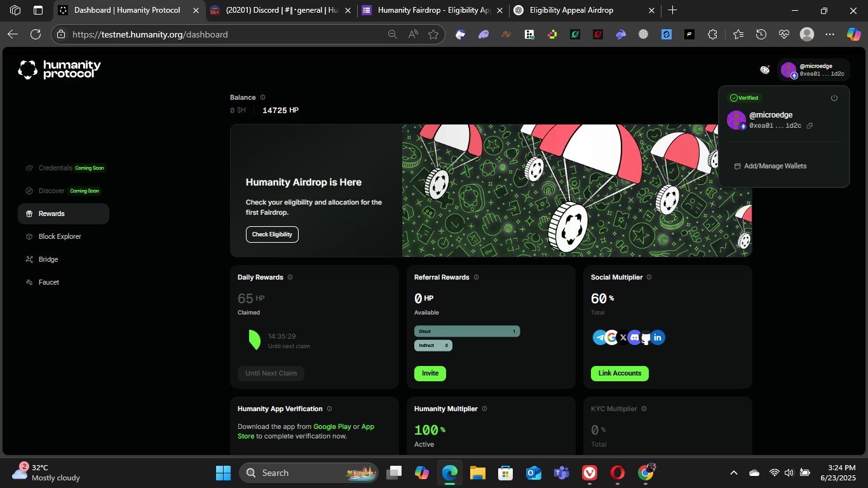Switch to Humanity Fairdrop Eligibility tab
Viewport: 868px width, 488px height.
click(432, 10)
